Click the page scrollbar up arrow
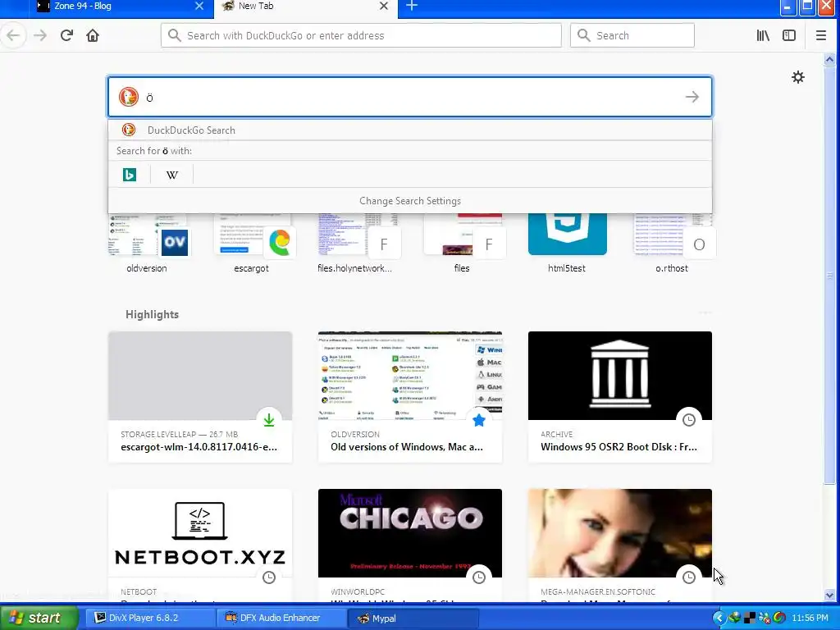840x630 pixels. [830, 59]
